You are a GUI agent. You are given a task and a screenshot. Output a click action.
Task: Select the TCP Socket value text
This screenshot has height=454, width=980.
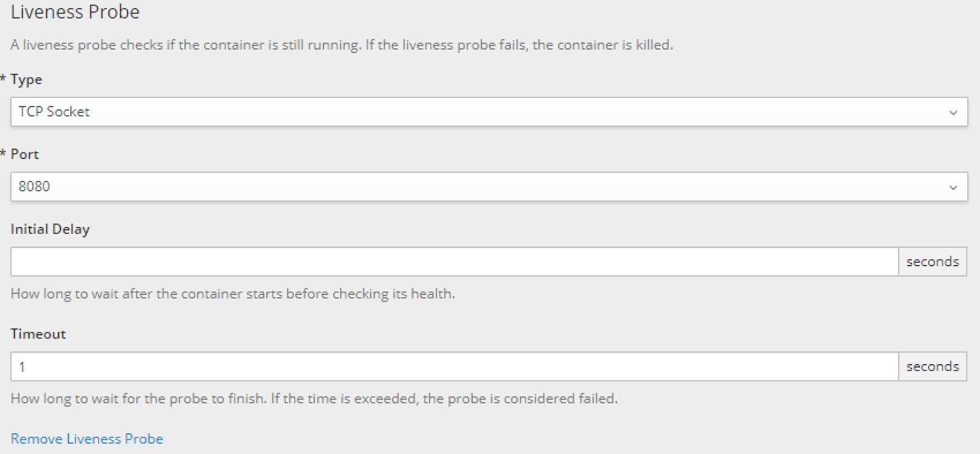(x=54, y=112)
